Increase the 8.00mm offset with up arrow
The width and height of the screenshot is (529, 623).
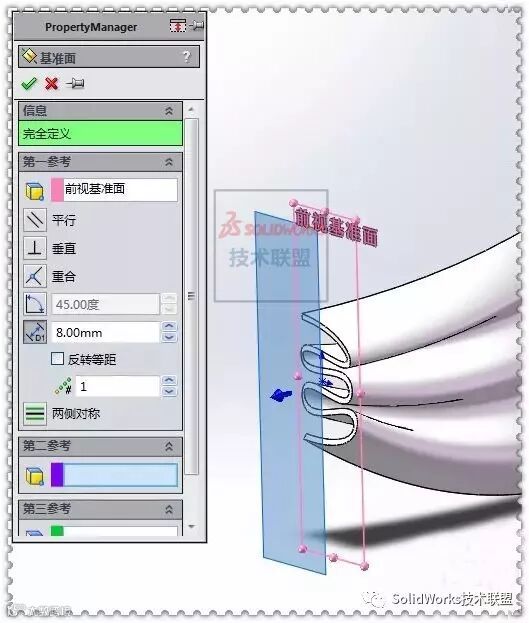point(169,327)
